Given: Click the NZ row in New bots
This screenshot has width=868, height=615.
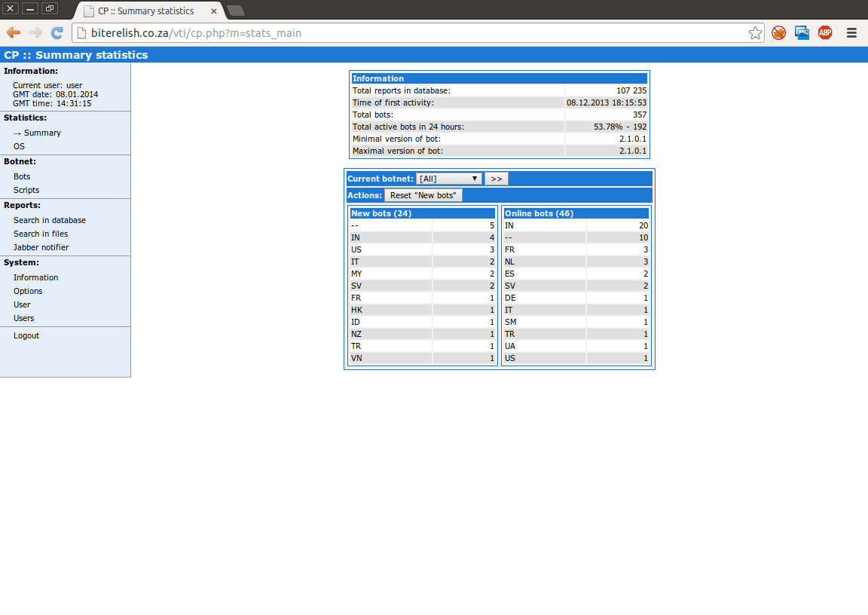Looking at the screenshot, I should pyautogui.click(x=423, y=335).
